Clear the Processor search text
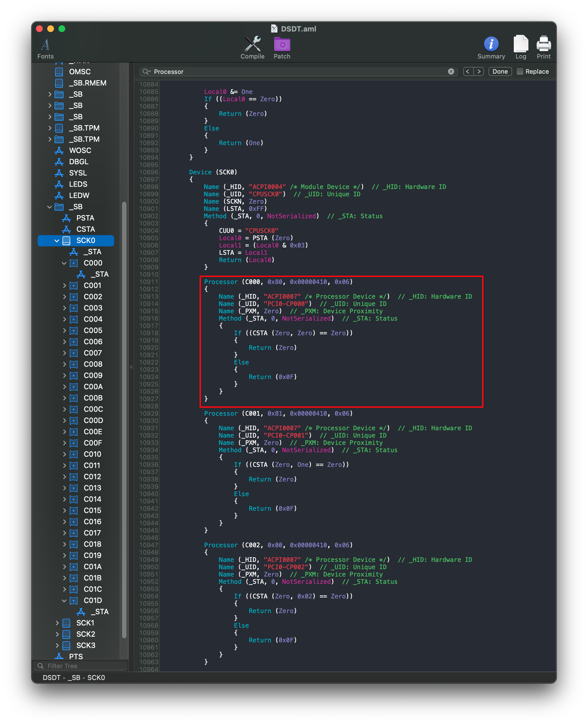Image resolution: width=588 pixels, height=725 pixels. pos(451,71)
